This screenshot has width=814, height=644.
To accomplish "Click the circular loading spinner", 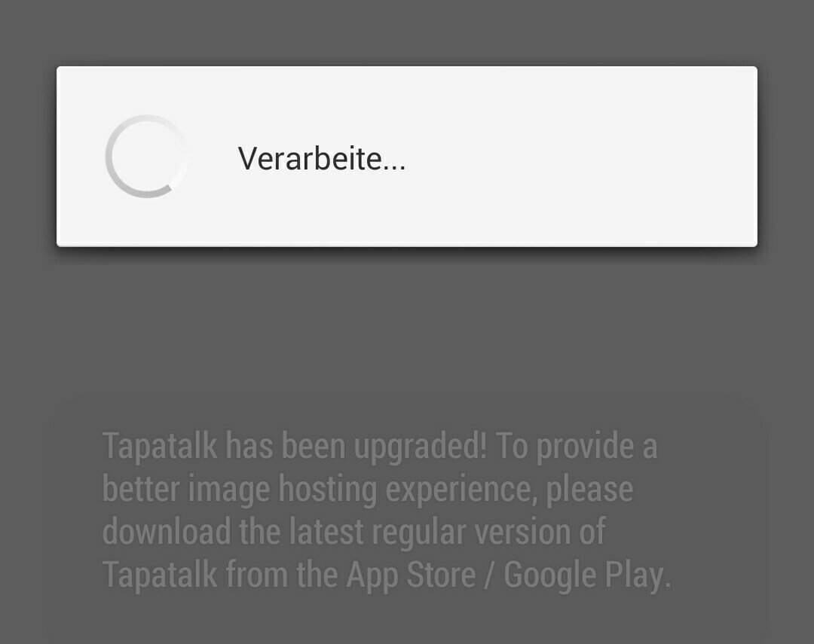I will coord(146,156).
